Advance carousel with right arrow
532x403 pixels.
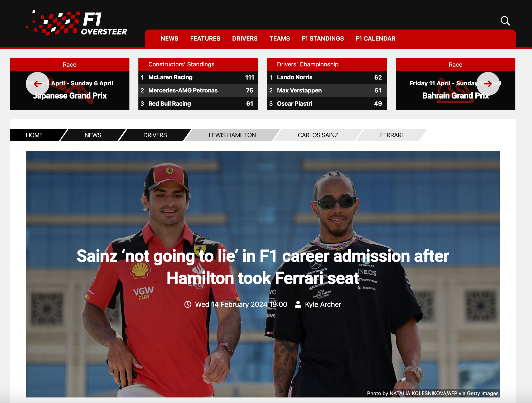pyautogui.click(x=488, y=84)
